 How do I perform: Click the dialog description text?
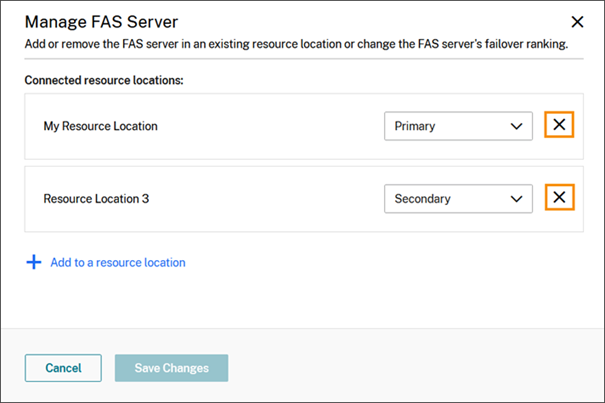(295, 44)
